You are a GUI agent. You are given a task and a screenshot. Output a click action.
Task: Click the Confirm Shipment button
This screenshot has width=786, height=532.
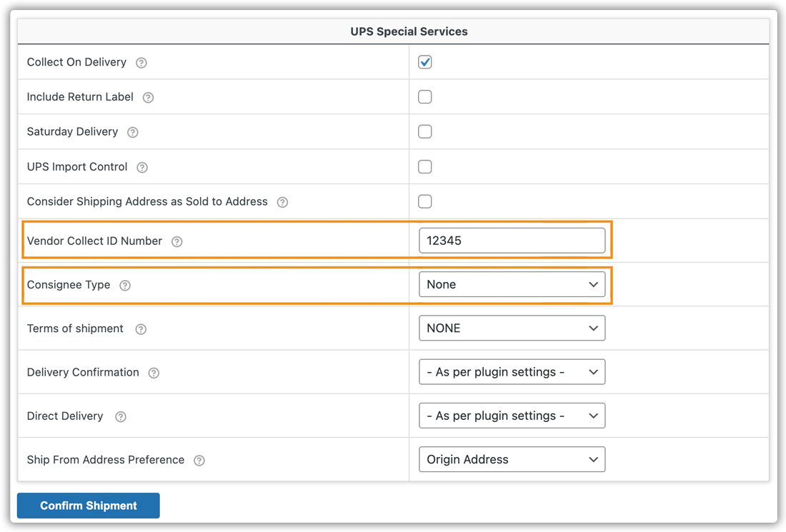[88, 506]
